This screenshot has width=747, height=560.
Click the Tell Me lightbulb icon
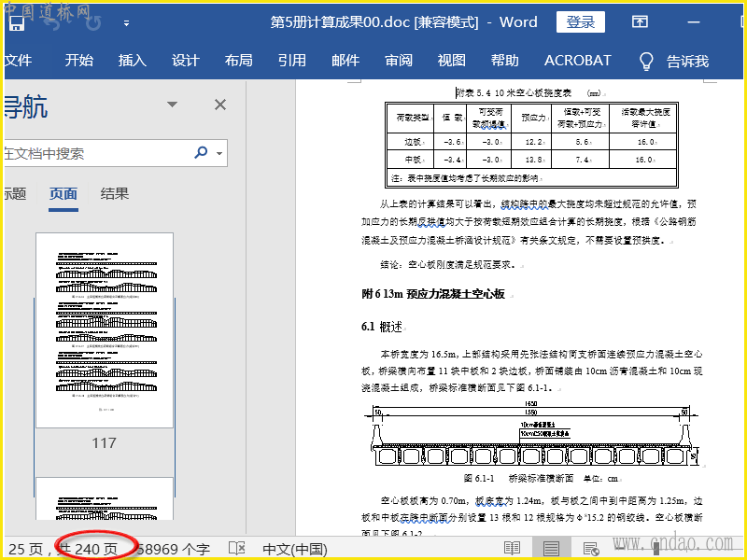point(645,62)
